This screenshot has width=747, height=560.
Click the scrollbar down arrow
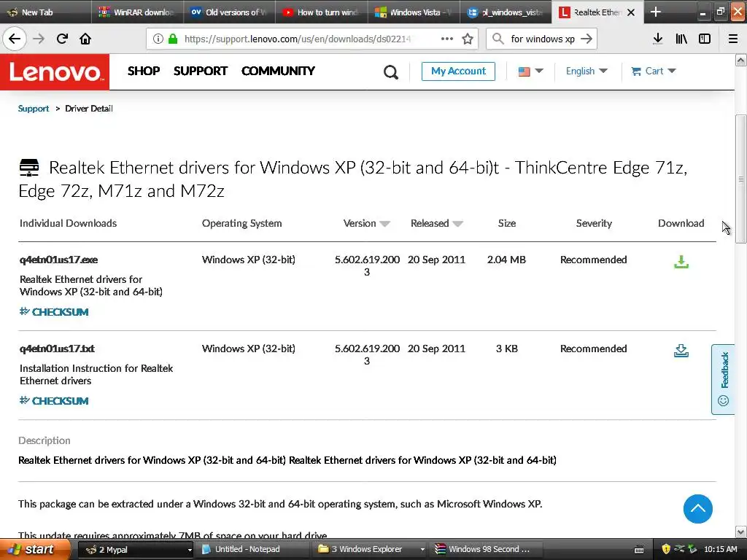point(741,532)
